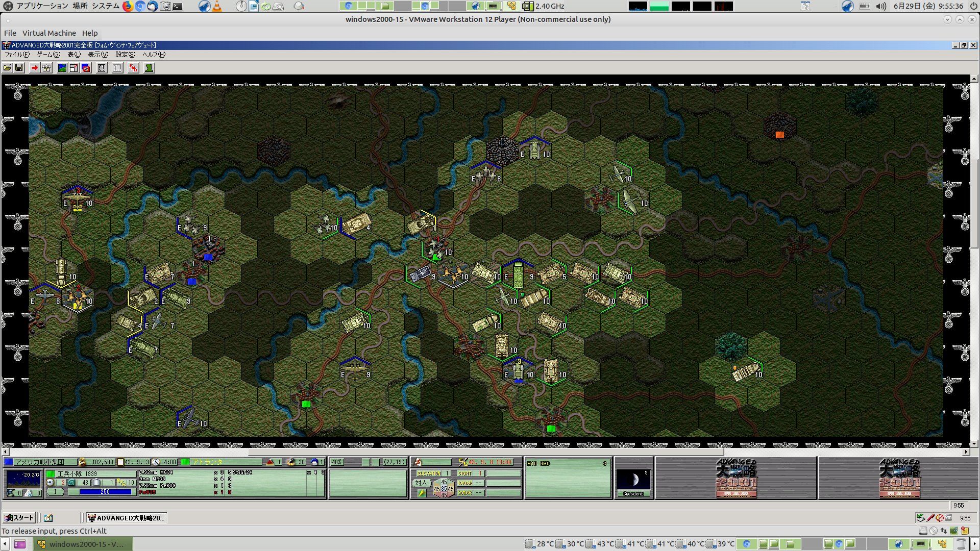Click the 対人 toggle in status panel
Viewport: 980px width, 551px height.
click(421, 483)
